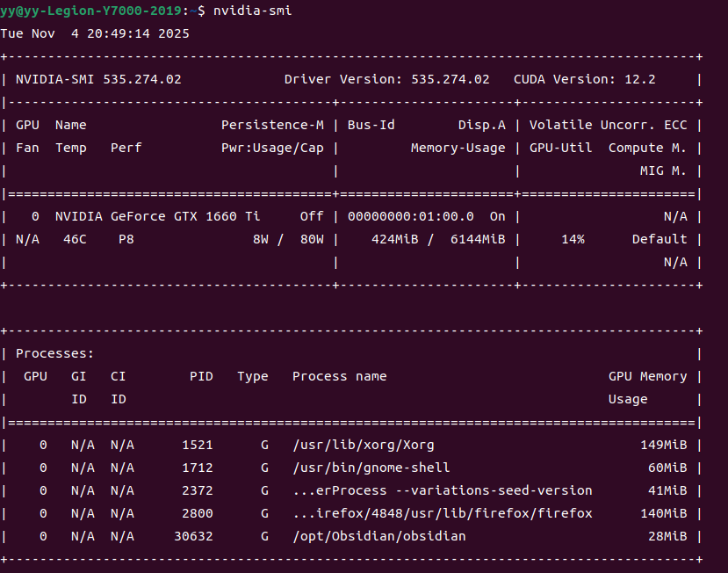Click the Driver Version 535.274.02 text
The height and width of the screenshot is (573, 728).
click(386, 79)
